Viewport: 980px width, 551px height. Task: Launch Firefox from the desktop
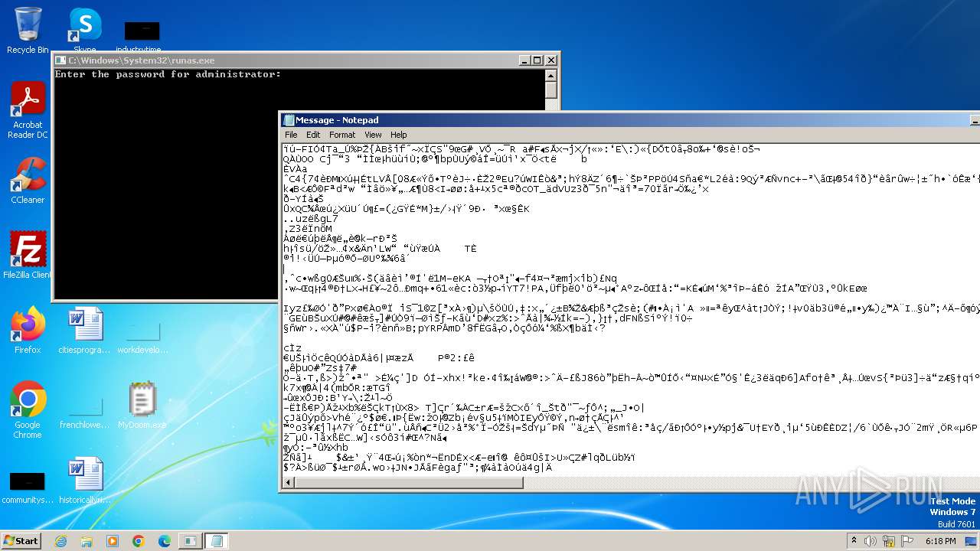point(28,330)
